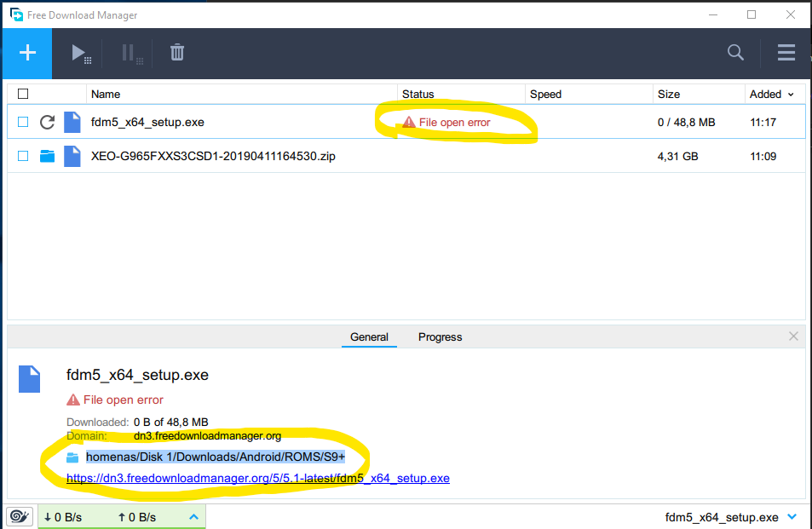Screen dimensions: 812x529
Task: Switch to the Progress tab
Action: tap(441, 337)
